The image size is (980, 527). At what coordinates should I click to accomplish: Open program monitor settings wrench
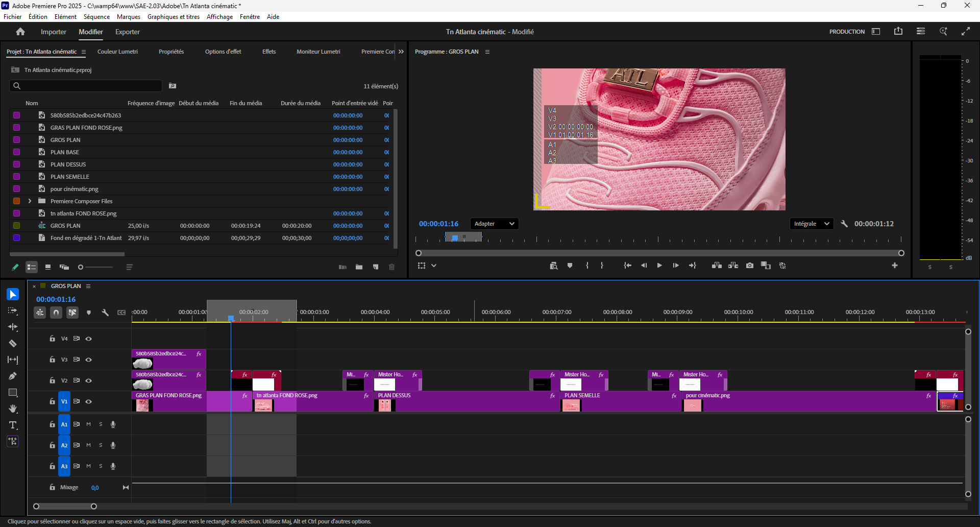[844, 224]
